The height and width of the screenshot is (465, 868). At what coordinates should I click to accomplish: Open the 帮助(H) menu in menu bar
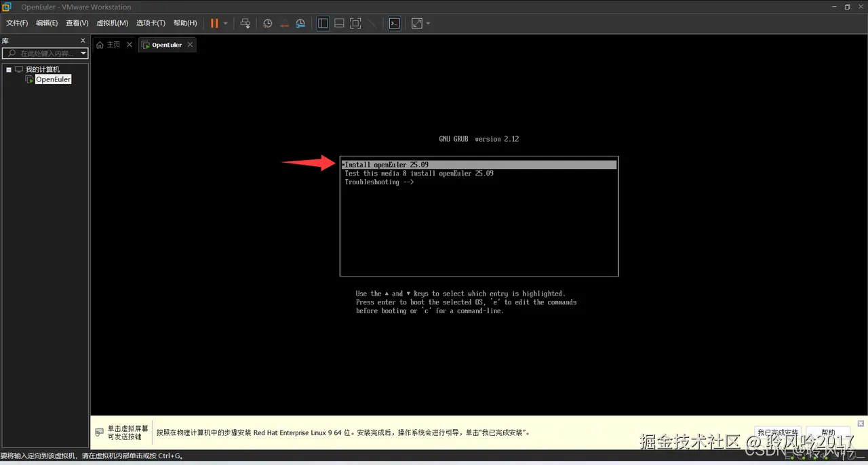(185, 23)
